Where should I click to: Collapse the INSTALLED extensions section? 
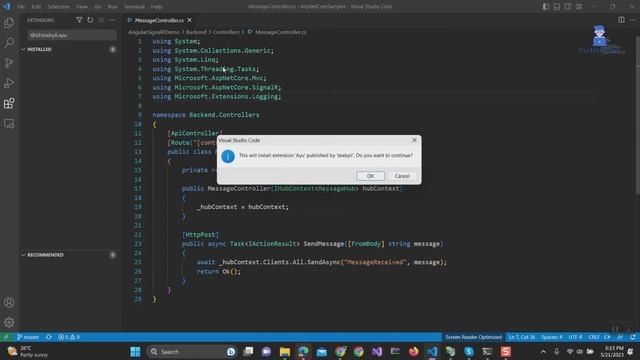click(x=70, y=49)
